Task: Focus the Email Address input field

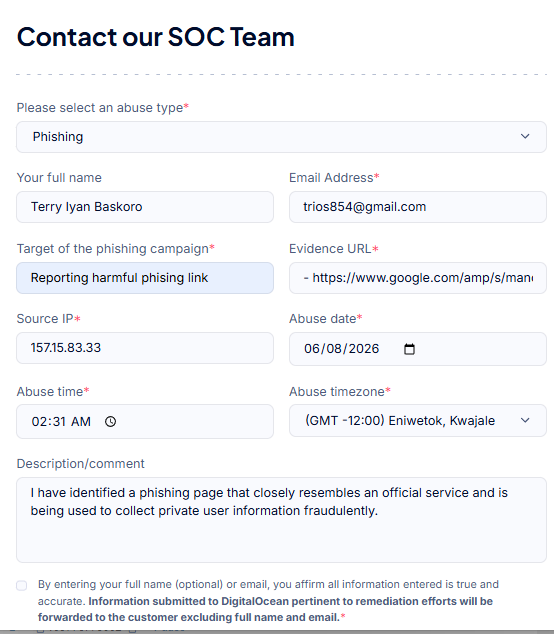Action: pyautogui.click(x=418, y=207)
